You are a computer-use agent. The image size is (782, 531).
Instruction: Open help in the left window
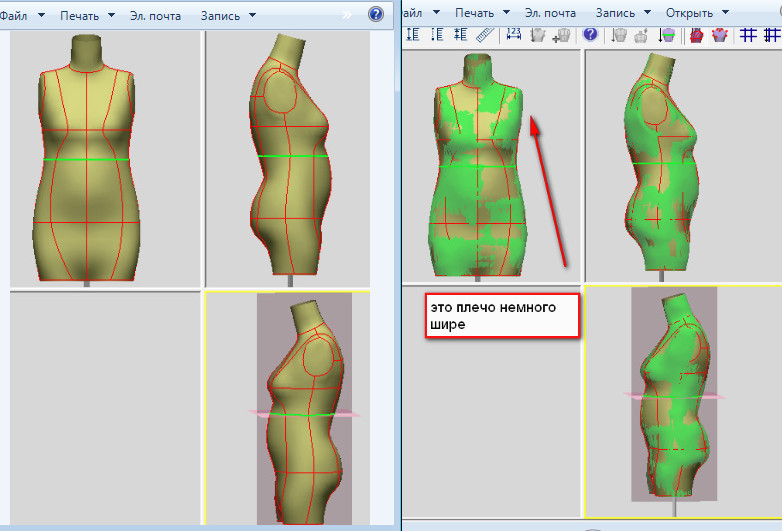[376, 14]
